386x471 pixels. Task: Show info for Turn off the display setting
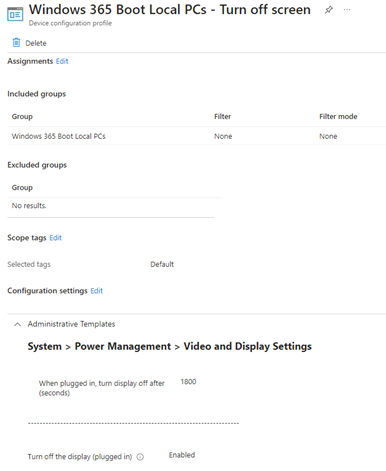point(140,457)
